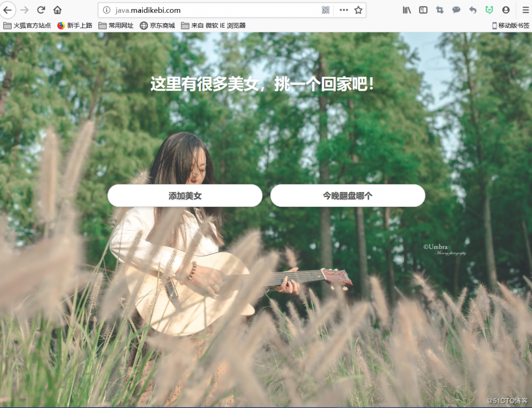This screenshot has height=408, width=532.
Task: Open 来自 微软 IE 浏览器 bookmark folder
Action: 213,26
